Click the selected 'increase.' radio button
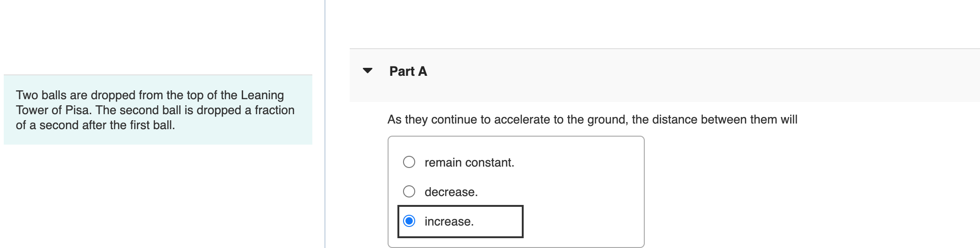 click(x=409, y=221)
